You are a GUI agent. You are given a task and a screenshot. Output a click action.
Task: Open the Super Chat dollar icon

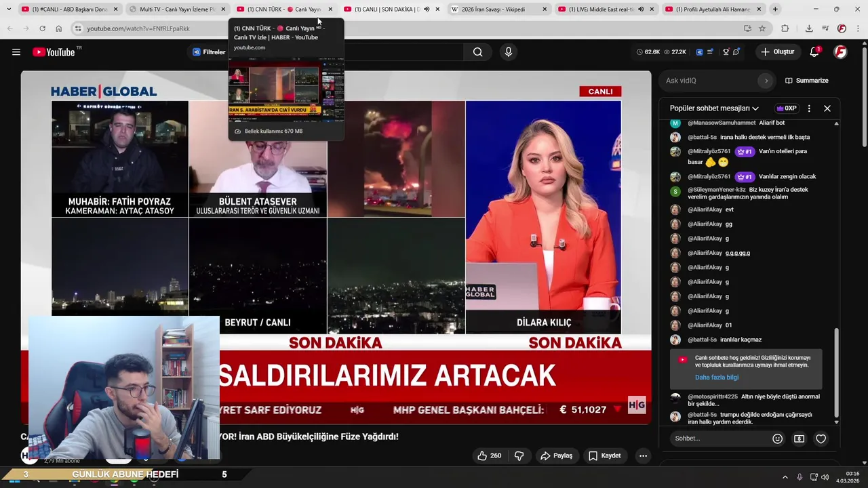[x=800, y=439]
